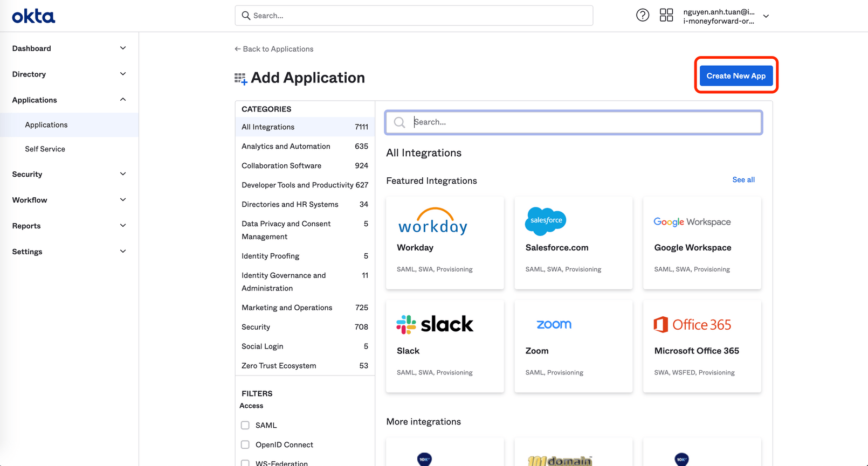
Task: Collapse the Applications menu chevron
Action: 123,100
